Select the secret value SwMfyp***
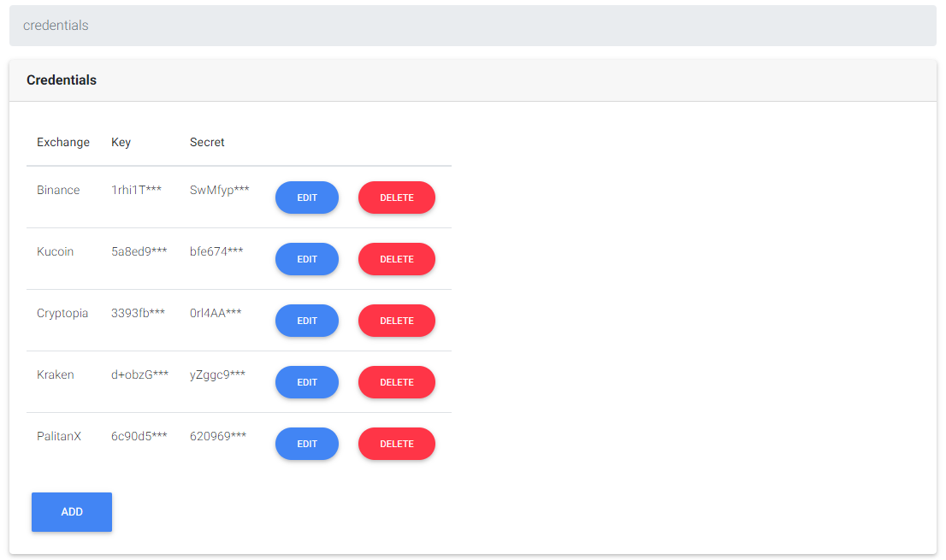The height and width of the screenshot is (560, 946). 220,190
